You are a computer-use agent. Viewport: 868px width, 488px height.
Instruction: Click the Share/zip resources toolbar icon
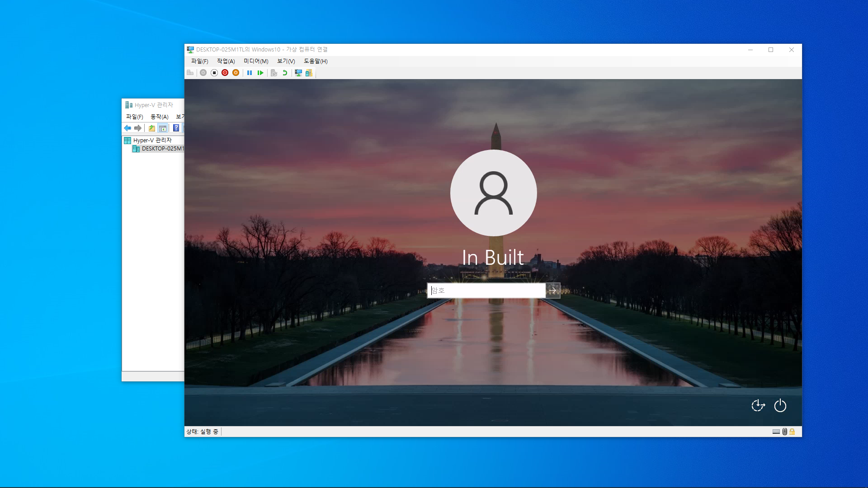point(309,73)
